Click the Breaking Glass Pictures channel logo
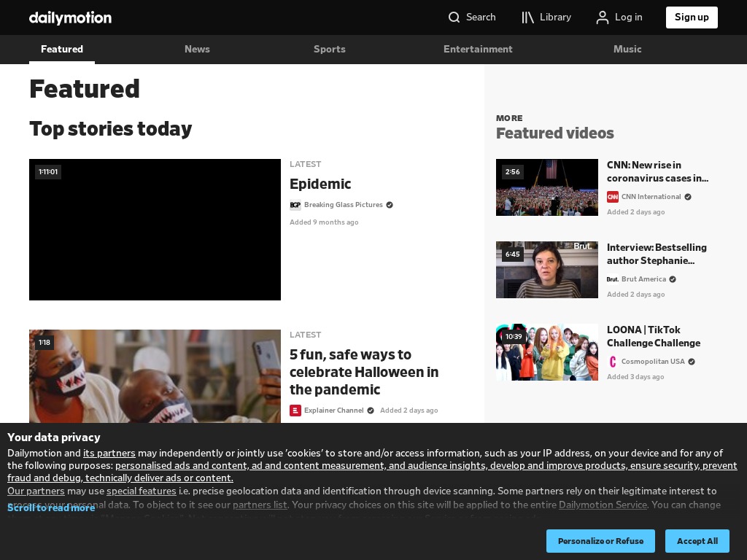Image resolution: width=747 pixels, height=560 pixels. pyautogui.click(x=295, y=205)
